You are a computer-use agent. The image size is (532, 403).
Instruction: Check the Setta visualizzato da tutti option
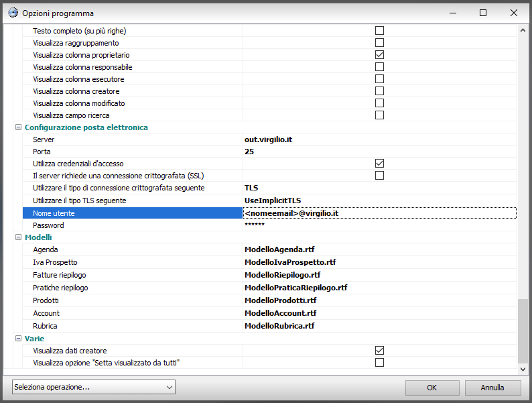379,363
